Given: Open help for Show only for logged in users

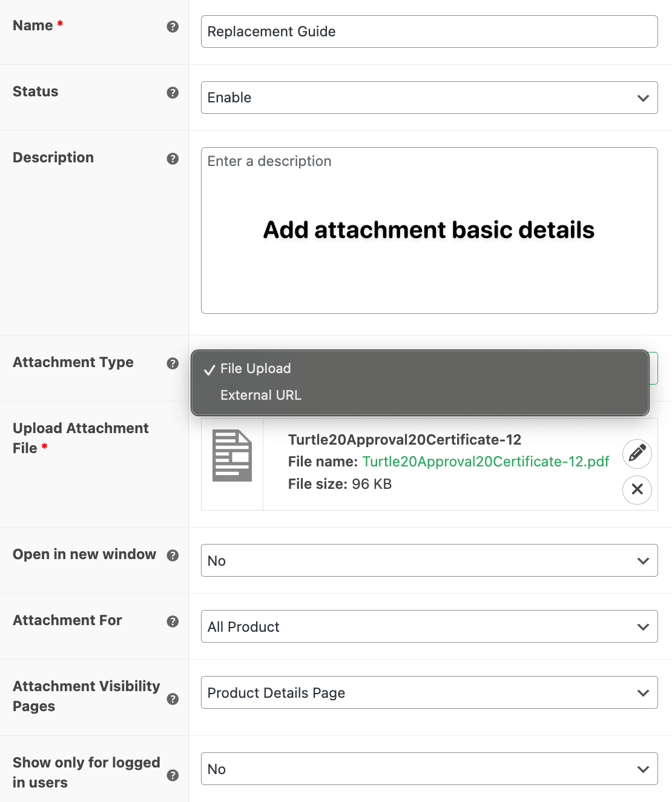Looking at the screenshot, I should click(x=173, y=775).
